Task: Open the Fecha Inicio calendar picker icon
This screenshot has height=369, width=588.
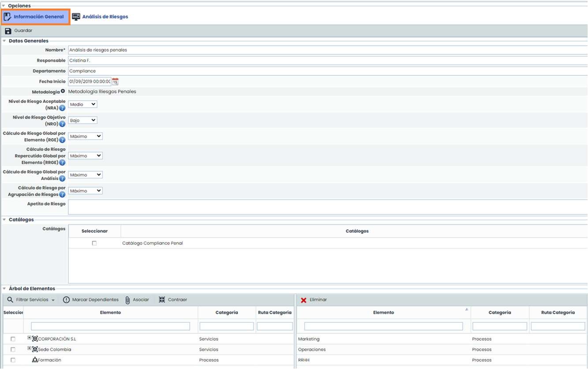Action: [x=115, y=82]
